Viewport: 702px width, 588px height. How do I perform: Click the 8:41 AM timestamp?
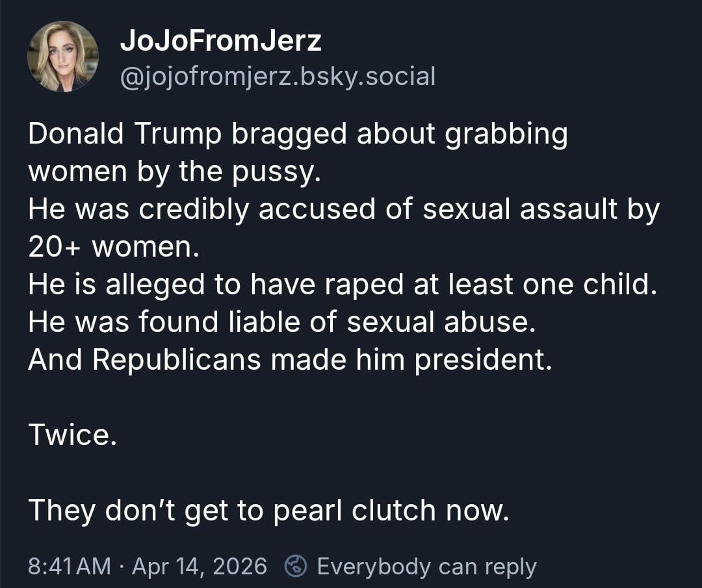click(x=70, y=567)
